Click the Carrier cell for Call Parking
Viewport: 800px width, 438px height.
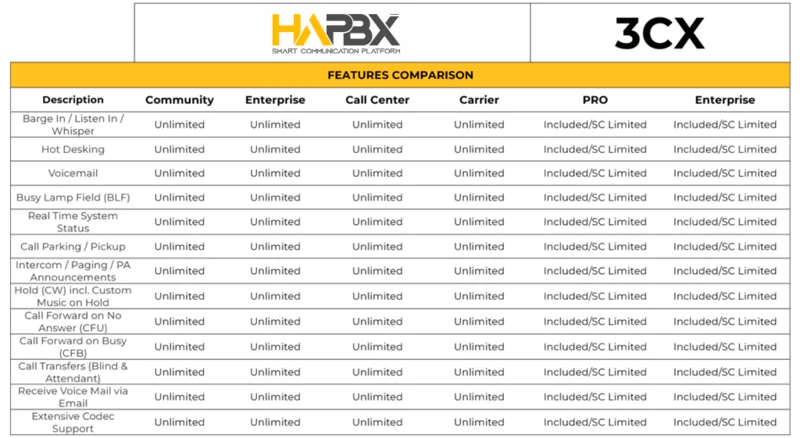click(x=479, y=246)
